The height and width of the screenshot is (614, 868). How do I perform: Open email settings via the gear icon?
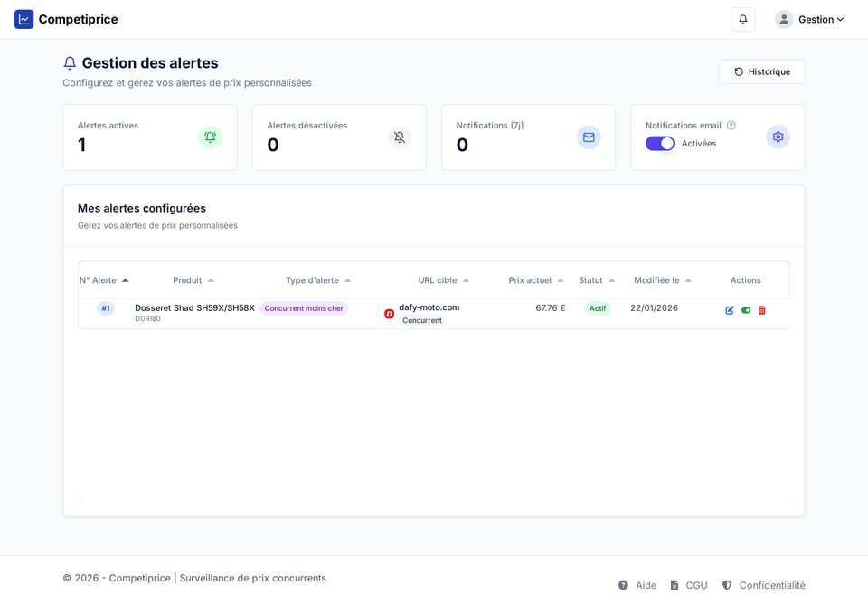click(777, 136)
